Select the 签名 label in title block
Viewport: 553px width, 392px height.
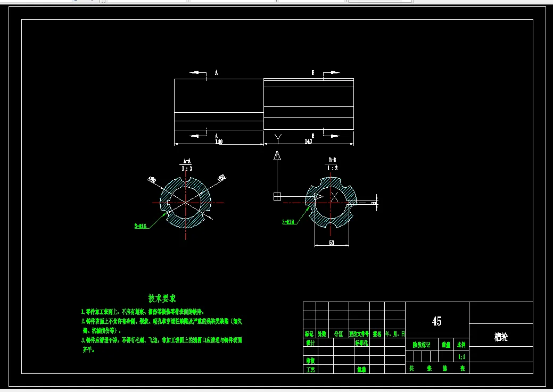tap(377, 333)
